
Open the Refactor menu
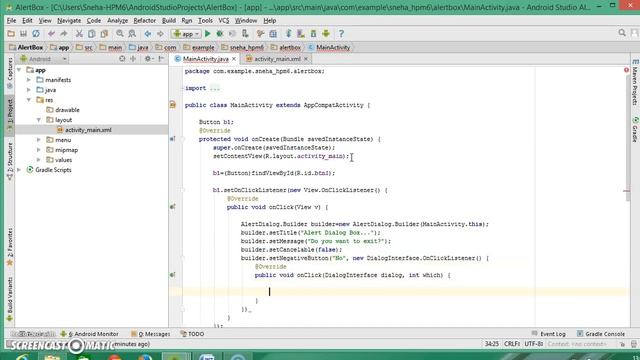[144, 20]
